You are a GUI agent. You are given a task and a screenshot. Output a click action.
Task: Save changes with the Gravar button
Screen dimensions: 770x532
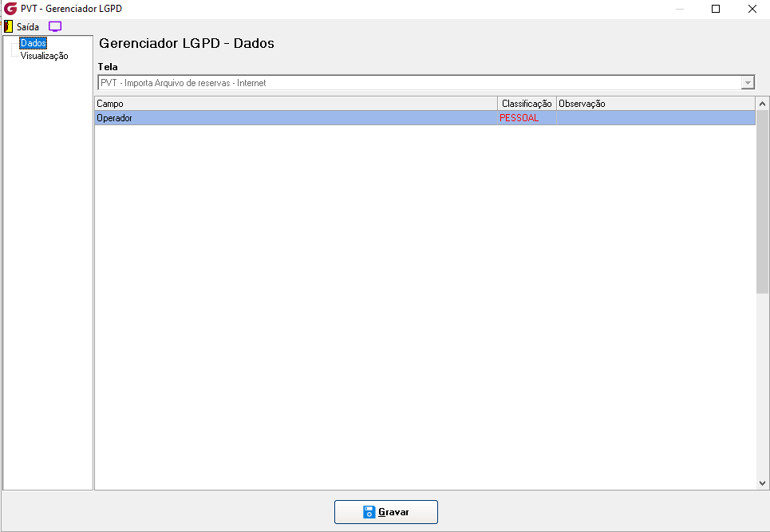[386, 512]
